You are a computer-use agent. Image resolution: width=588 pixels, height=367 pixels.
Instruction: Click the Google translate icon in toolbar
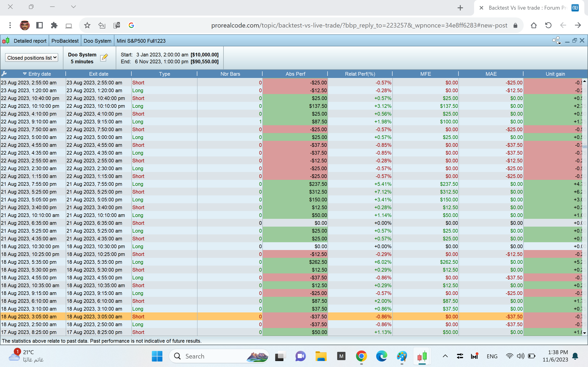pyautogui.click(x=117, y=25)
